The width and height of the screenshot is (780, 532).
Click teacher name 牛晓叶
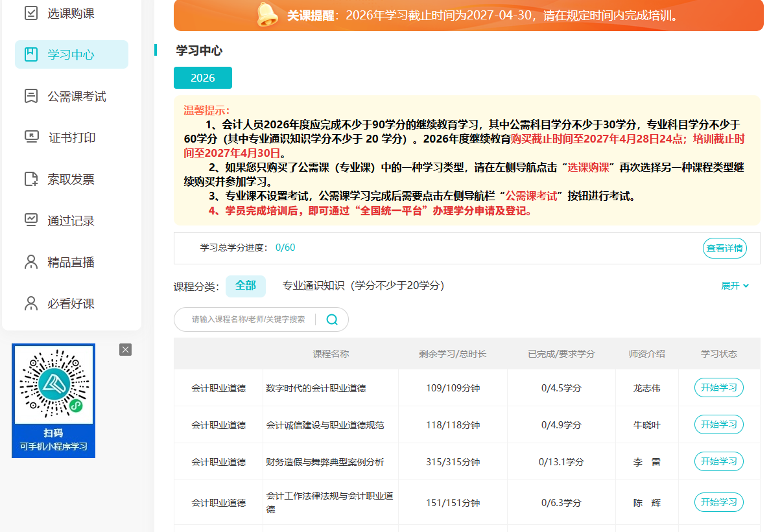click(647, 426)
